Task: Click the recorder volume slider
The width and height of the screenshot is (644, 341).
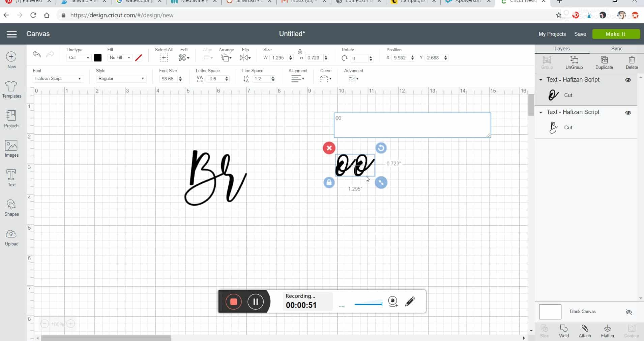Action: tap(368, 304)
